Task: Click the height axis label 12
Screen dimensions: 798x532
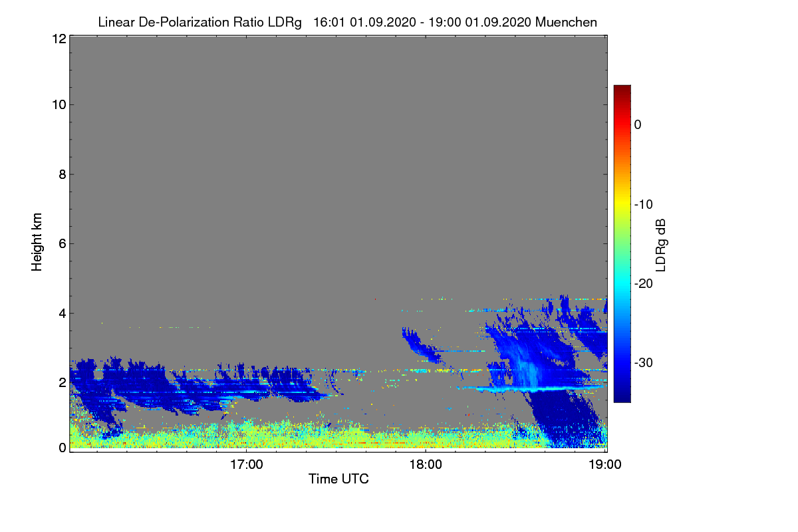Action: [x=59, y=39]
